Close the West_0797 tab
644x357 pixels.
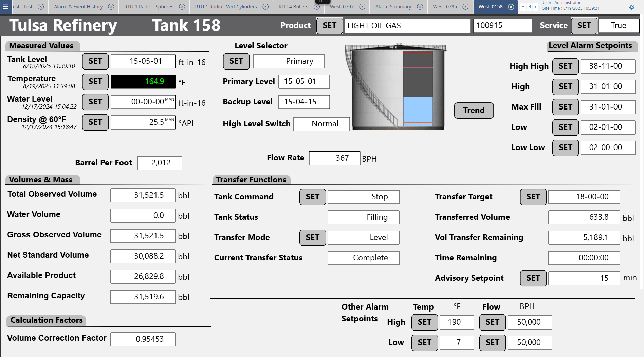(x=362, y=7)
